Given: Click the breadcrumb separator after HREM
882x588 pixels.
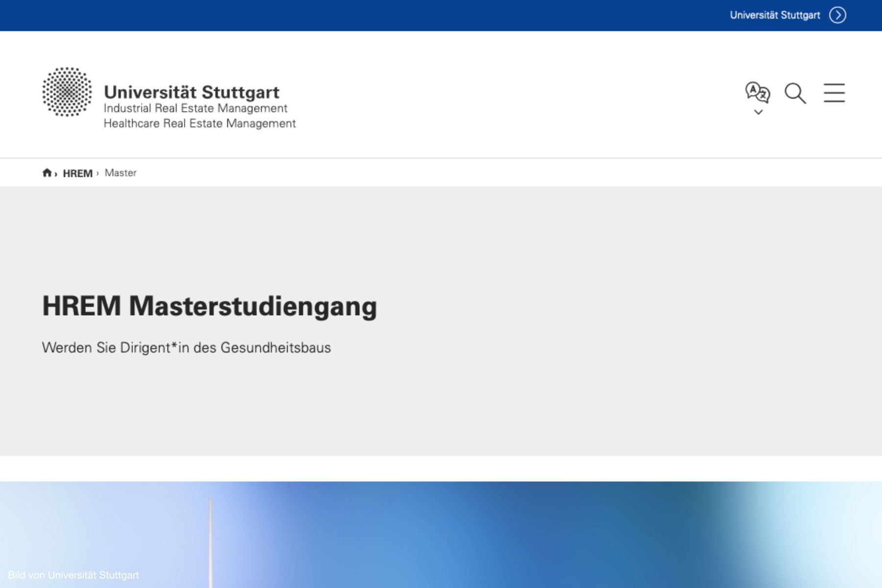Looking at the screenshot, I should coord(98,173).
